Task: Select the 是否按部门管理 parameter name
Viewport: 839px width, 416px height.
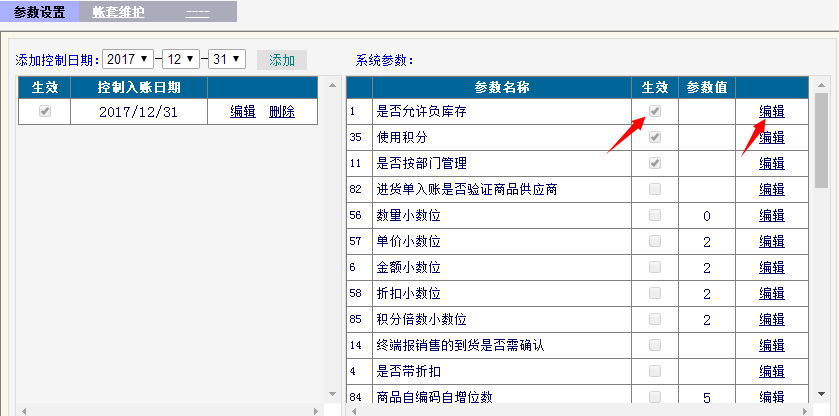Action: click(x=421, y=163)
